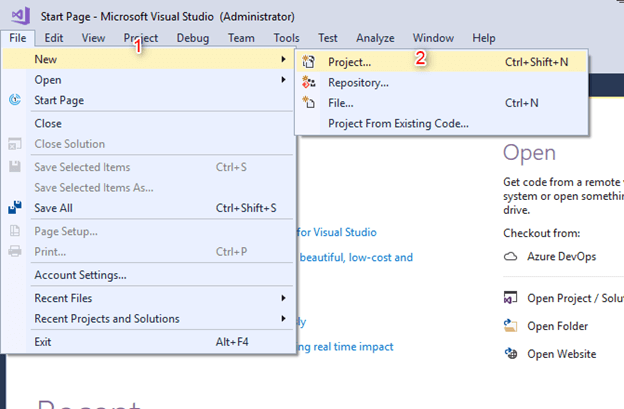Expand the Open submenu in File menu

[284, 80]
